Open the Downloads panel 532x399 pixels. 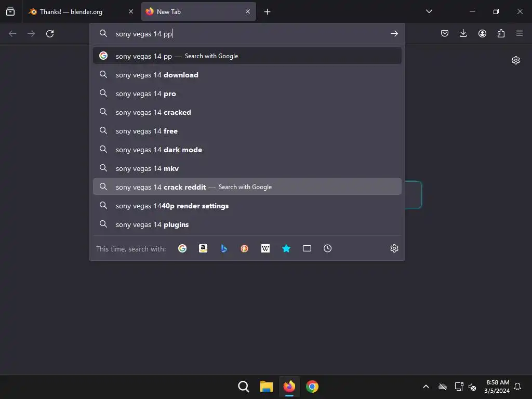click(463, 33)
